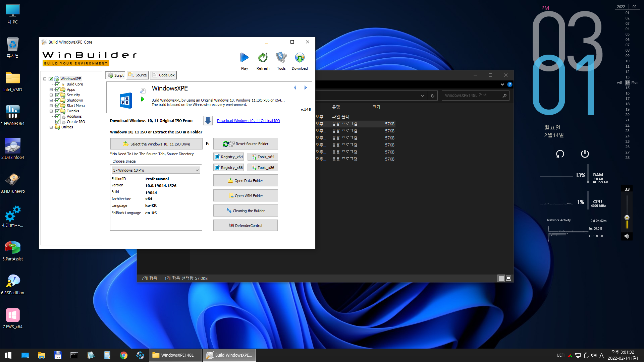This screenshot has width=644, height=362.
Task: Click the Tools_x86 button
Action: (x=263, y=168)
